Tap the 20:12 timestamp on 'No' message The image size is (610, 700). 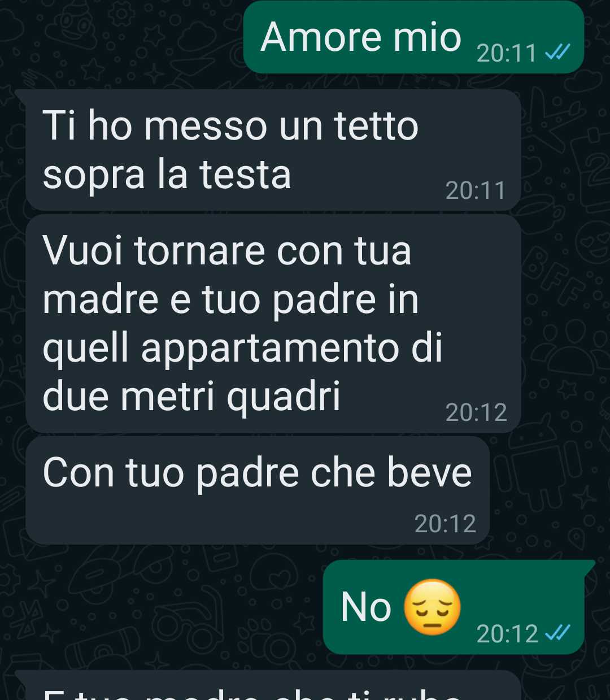point(507,634)
